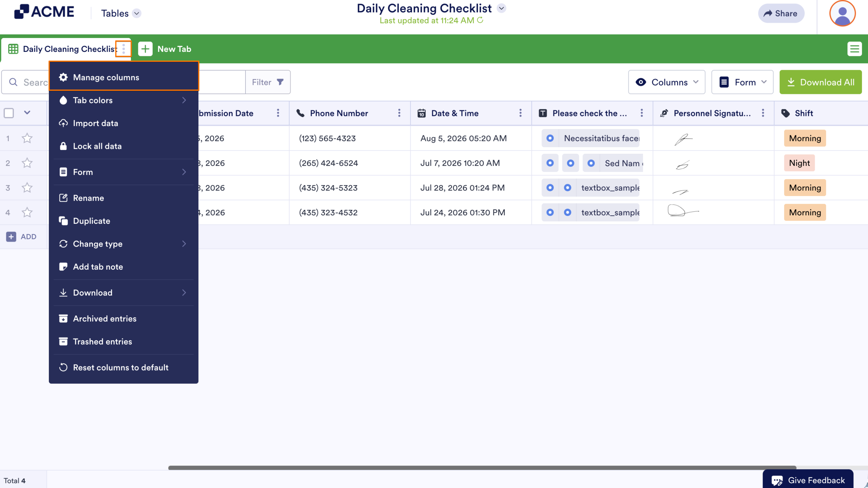
Task: Click the Phone Number column phone icon
Action: [300, 113]
